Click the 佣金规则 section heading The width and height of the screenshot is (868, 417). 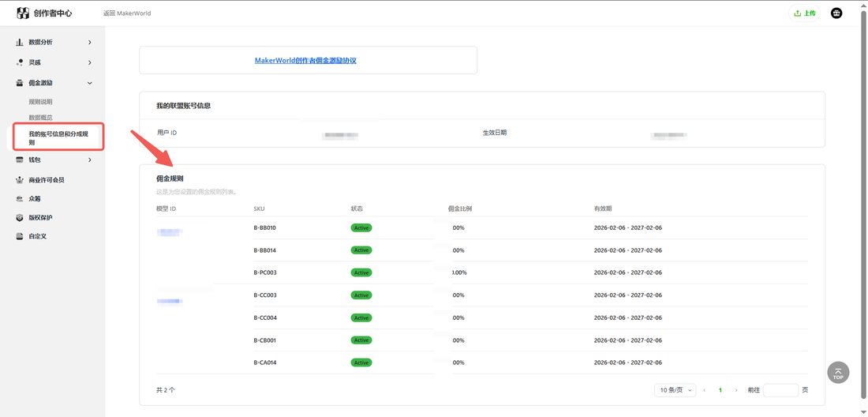(170, 178)
